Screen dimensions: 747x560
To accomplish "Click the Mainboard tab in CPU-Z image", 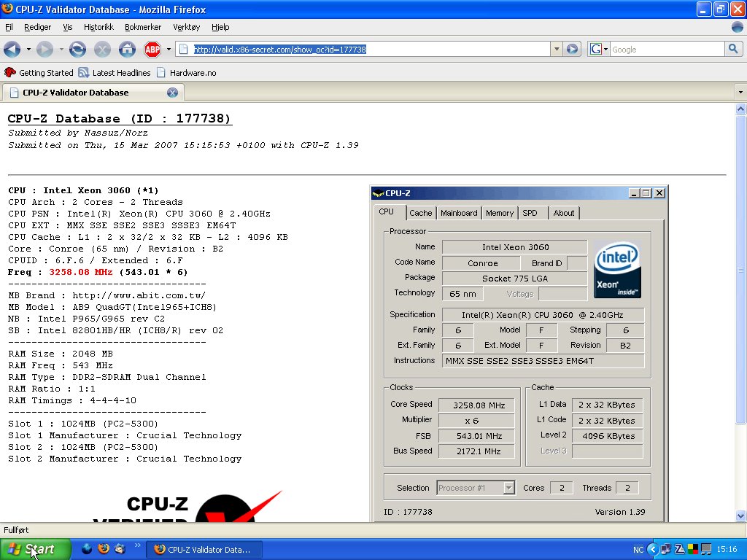I will pyautogui.click(x=459, y=213).
